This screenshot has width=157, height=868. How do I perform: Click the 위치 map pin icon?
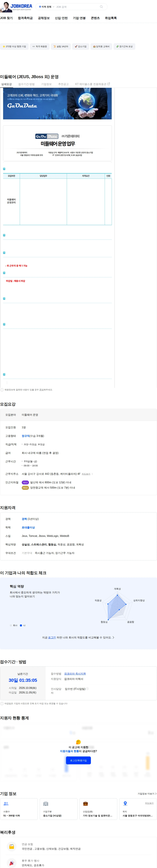(x=125, y=803)
